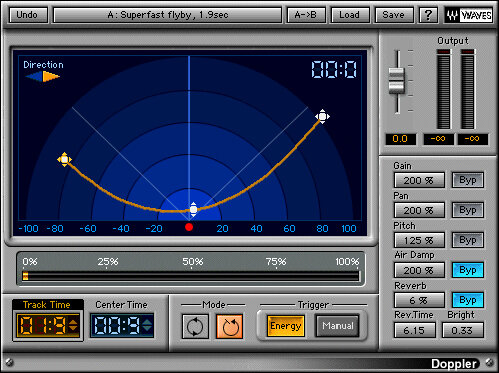Click the orange right Direction arrow
This screenshot has width=499, height=373.
click(x=51, y=77)
